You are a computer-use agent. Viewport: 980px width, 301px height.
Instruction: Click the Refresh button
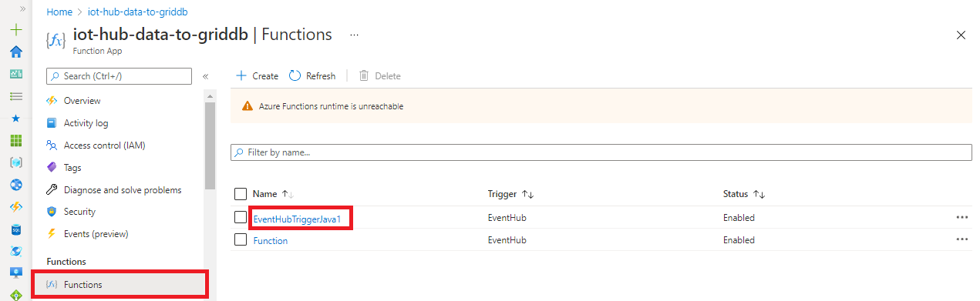click(x=312, y=75)
